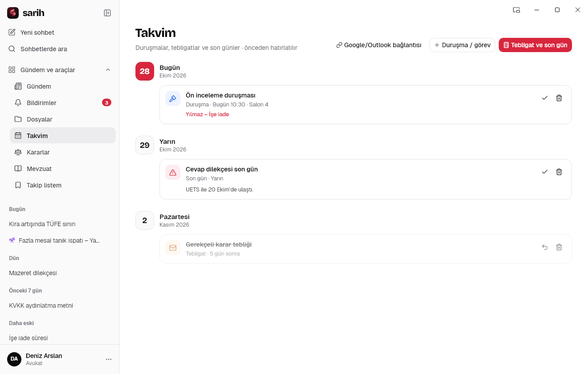
Task: Click the Ön inceleme duruşması title
Action: [220, 95]
